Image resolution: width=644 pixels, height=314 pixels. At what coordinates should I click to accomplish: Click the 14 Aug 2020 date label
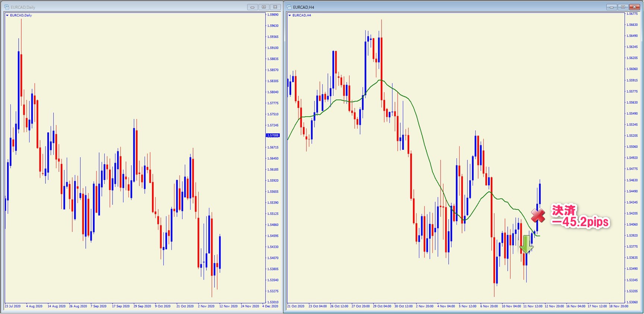(x=56, y=306)
